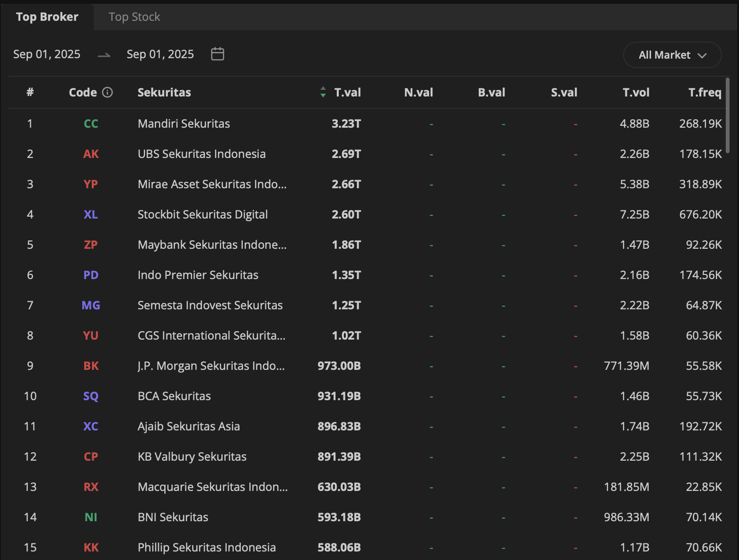Click T.vol value 986.33M
739x560 pixels.
point(626,517)
